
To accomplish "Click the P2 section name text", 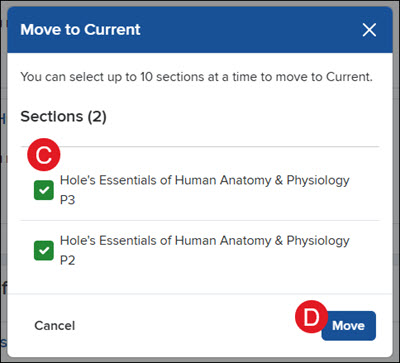I will pos(68,260).
